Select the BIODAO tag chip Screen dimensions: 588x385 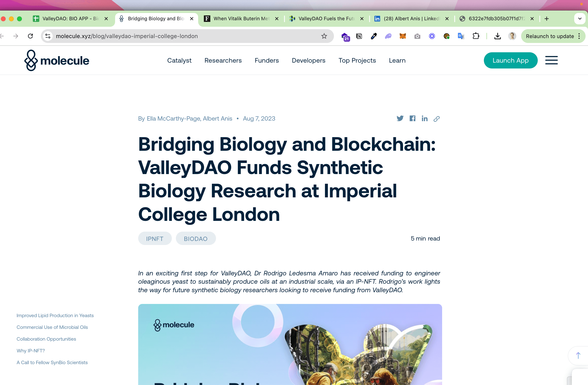[x=195, y=238]
